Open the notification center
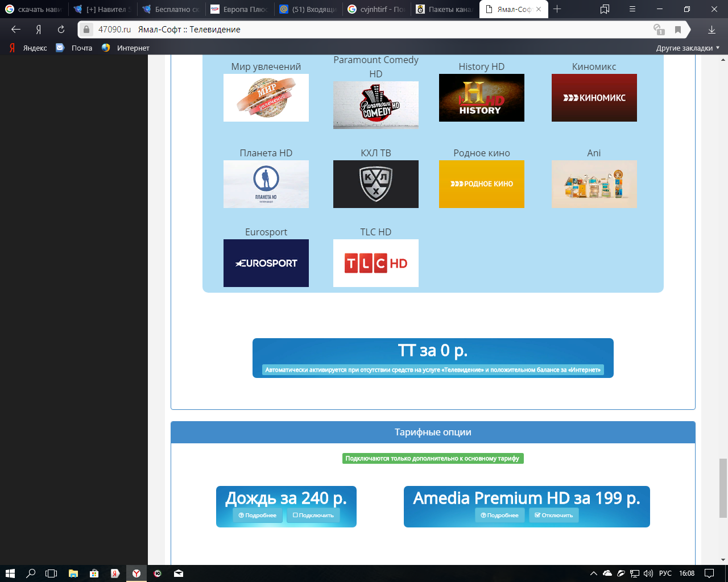The height and width of the screenshot is (582, 728). [709, 573]
